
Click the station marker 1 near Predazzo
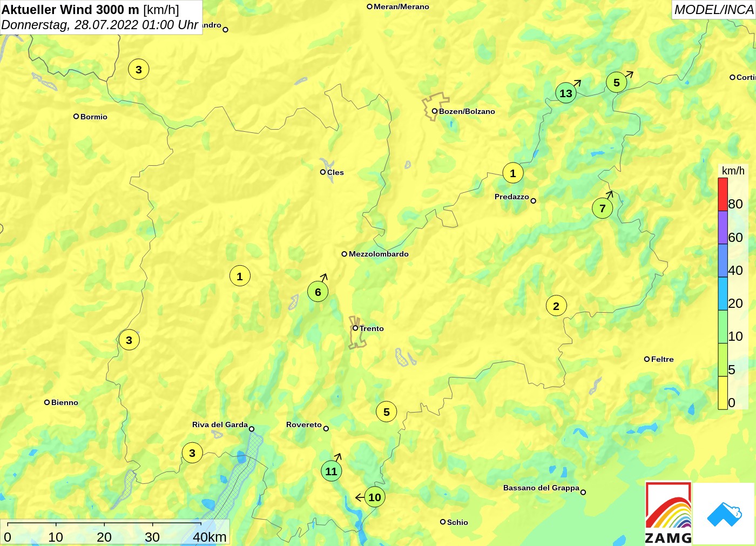[513, 173]
